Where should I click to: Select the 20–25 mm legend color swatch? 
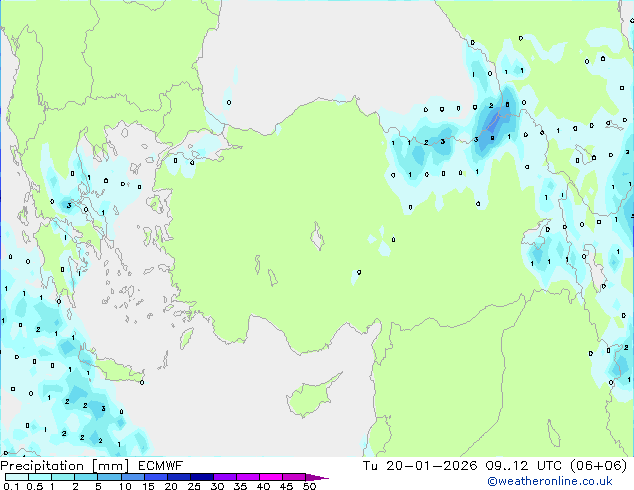click(179, 477)
